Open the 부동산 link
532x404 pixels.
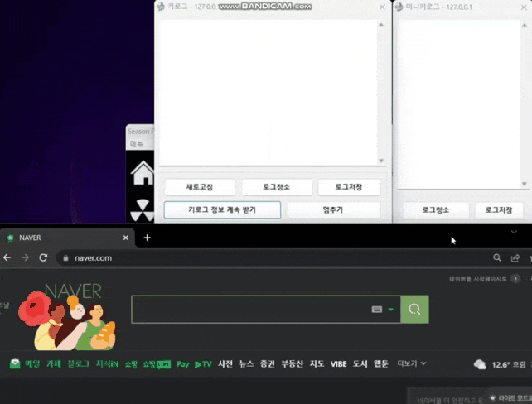click(x=293, y=364)
